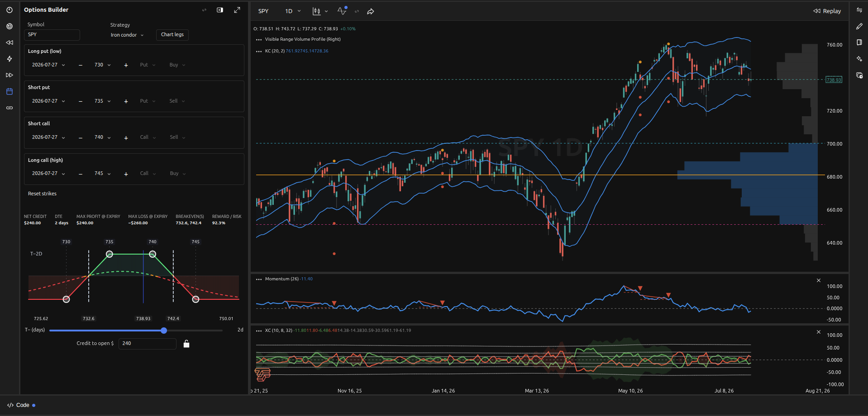
Task: Open Long put (low) expiry date dropdown
Action: pos(48,65)
